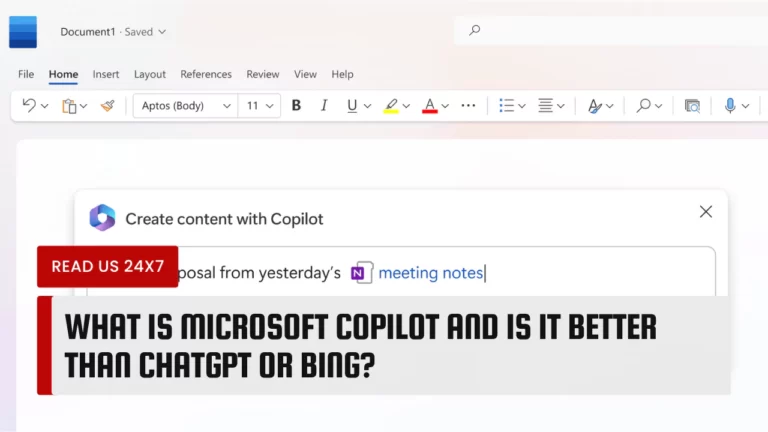
Task: Expand bullet list style arrow
Action: click(522, 106)
